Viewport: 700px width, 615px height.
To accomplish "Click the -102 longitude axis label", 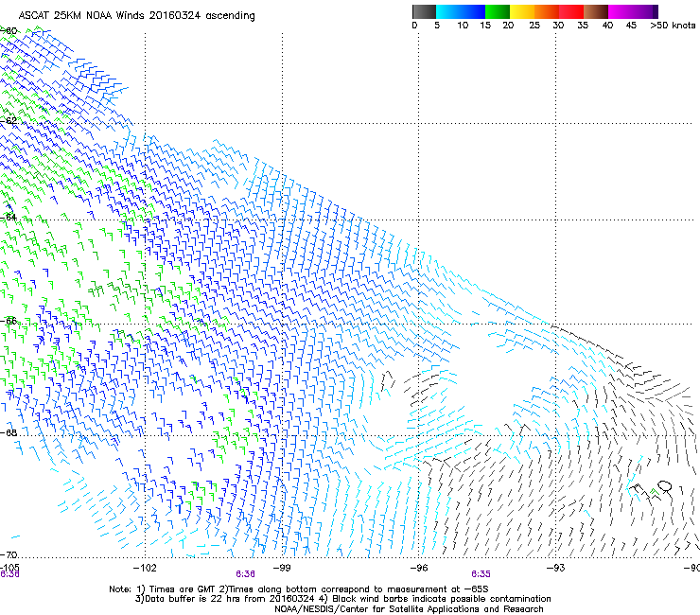I will click(x=145, y=568).
